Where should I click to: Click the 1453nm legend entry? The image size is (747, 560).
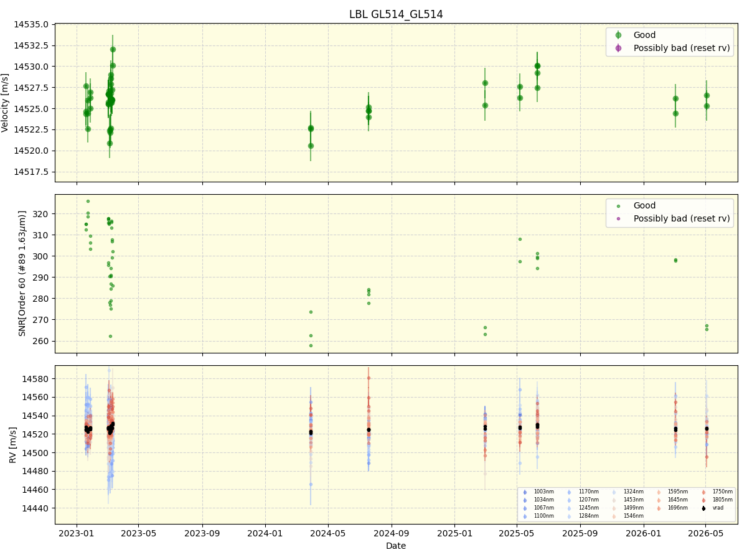pos(634,500)
